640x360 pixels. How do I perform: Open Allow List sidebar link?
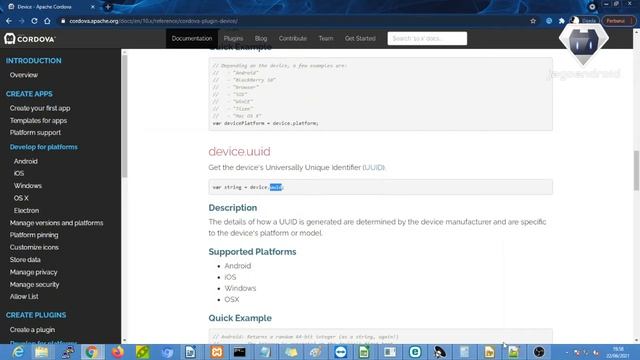[24, 297]
